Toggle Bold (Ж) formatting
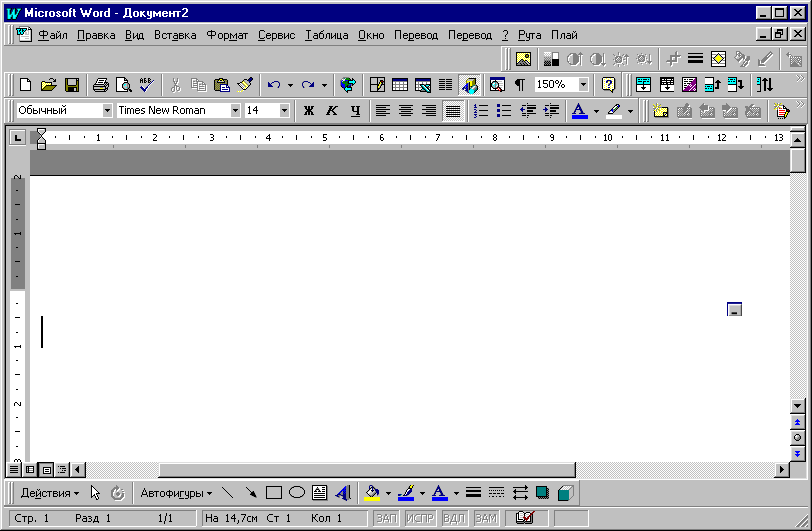The image size is (812, 531). coord(309,110)
